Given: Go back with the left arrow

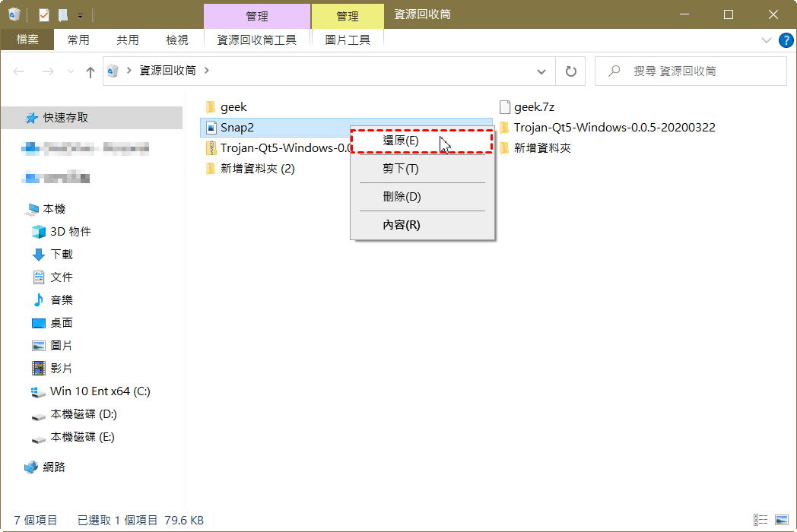Looking at the screenshot, I should point(19,71).
